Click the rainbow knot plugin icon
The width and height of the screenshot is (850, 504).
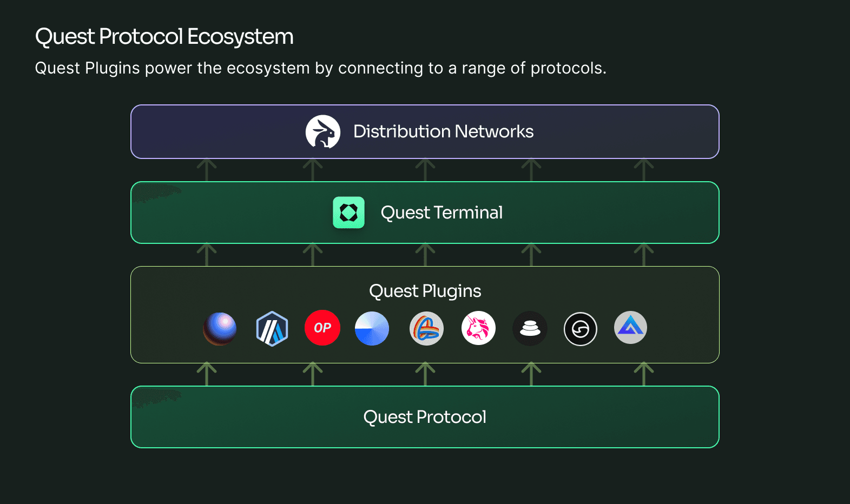(426, 328)
